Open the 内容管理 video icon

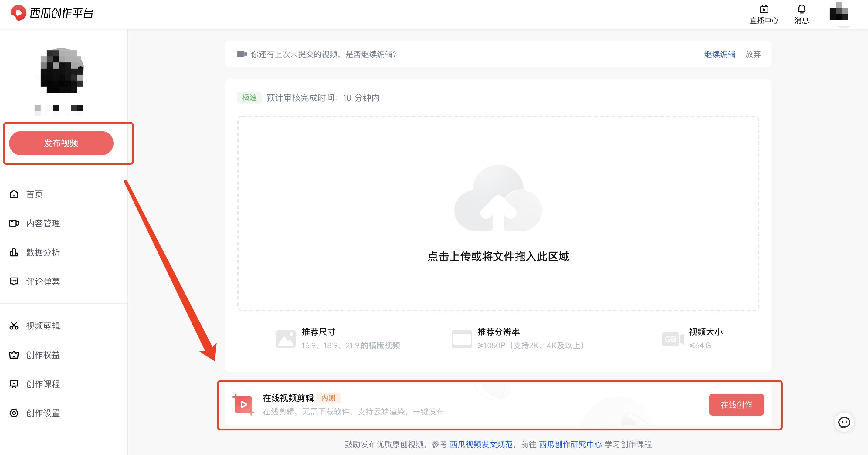14,223
